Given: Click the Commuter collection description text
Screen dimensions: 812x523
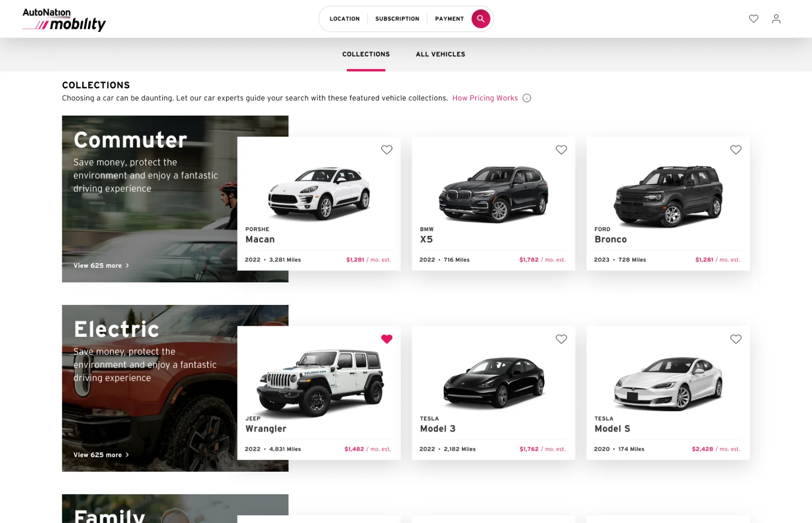Looking at the screenshot, I should [145, 176].
